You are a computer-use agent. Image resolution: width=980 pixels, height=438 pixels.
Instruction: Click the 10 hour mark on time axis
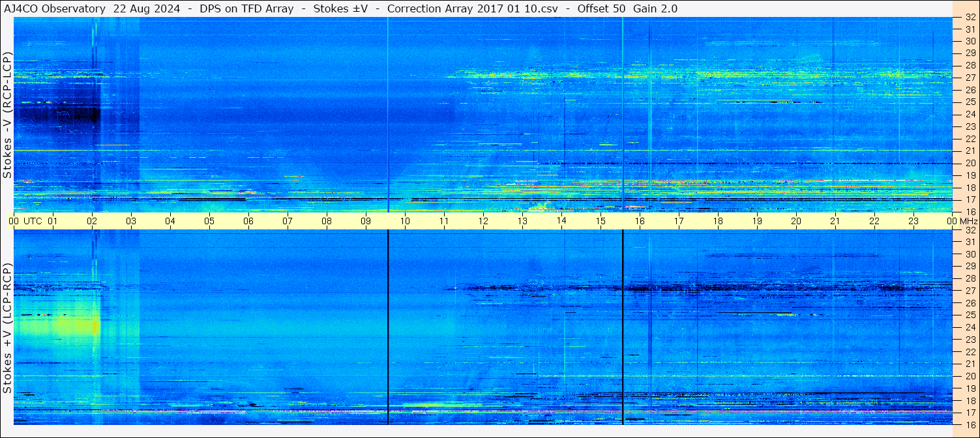point(405,221)
